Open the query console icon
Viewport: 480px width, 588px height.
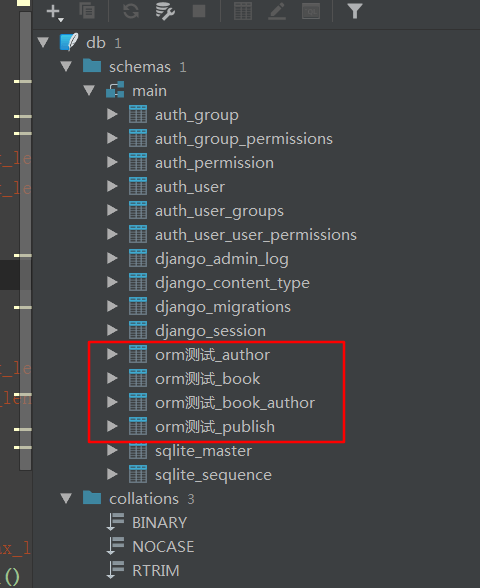311,11
